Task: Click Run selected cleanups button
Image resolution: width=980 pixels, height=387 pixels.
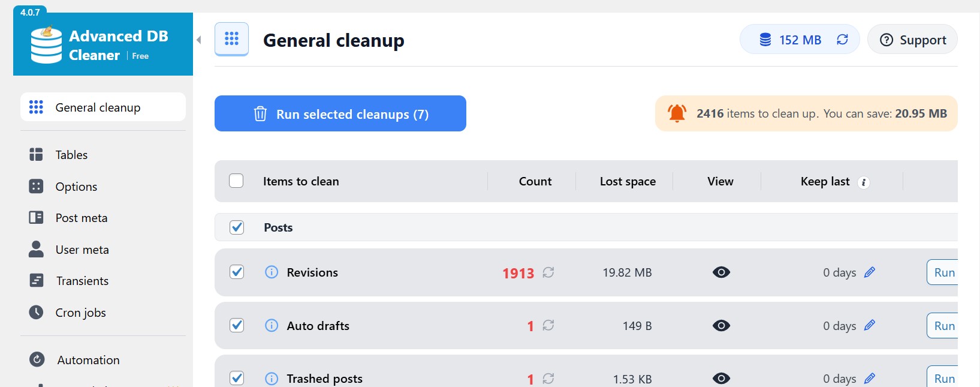Action: [340, 114]
